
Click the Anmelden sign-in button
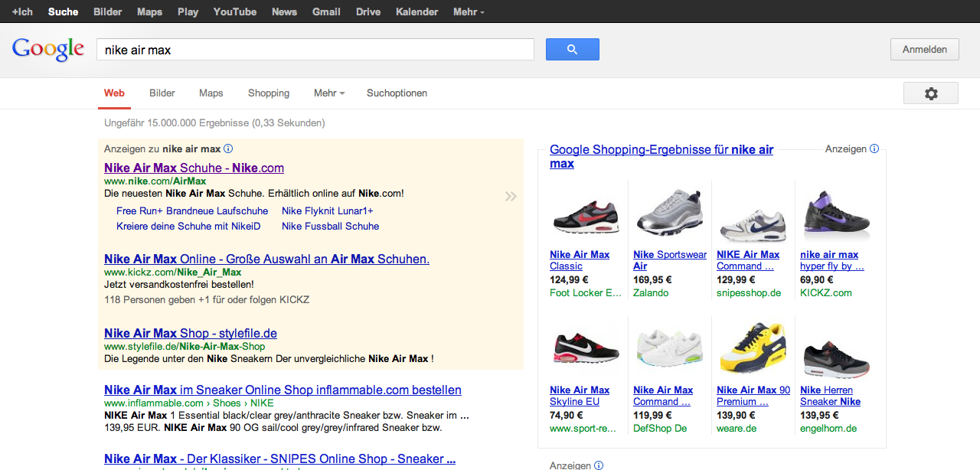tap(924, 50)
